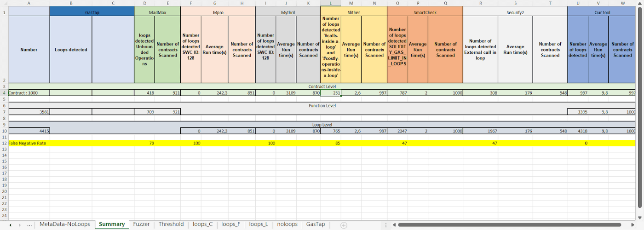The width and height of the screenshot is (644, 230).
Task: Show hidden sheet tabs via the ellipsis
Action: (x=30, y=225)
